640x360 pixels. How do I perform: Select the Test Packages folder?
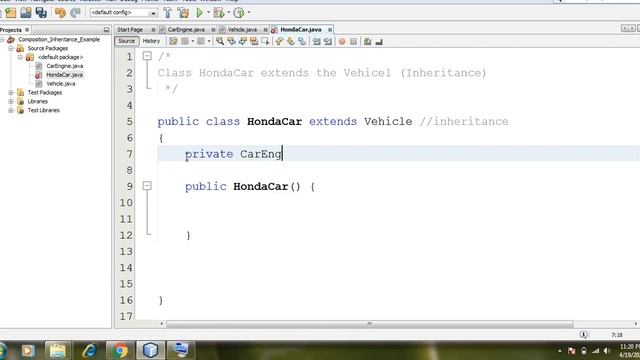(x=44, y=93)
